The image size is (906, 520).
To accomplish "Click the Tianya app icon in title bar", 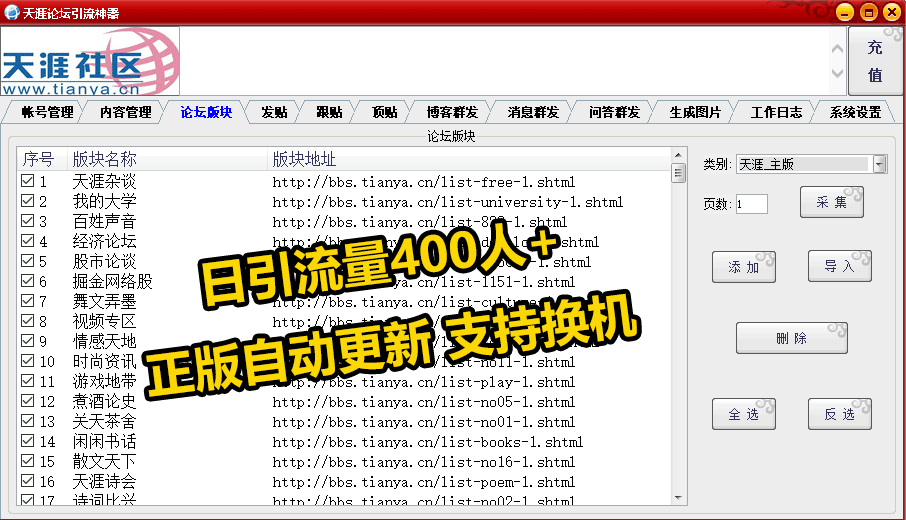I will tap(12, 12).
